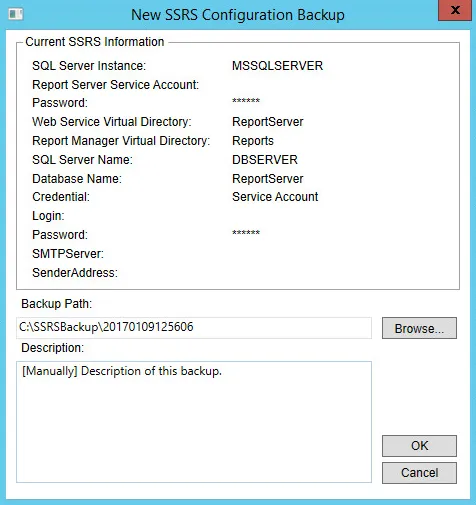This screenshot has width=476, height=505.
Task: Click the Current SSRS Information group title
Action: tap(95, 42)
